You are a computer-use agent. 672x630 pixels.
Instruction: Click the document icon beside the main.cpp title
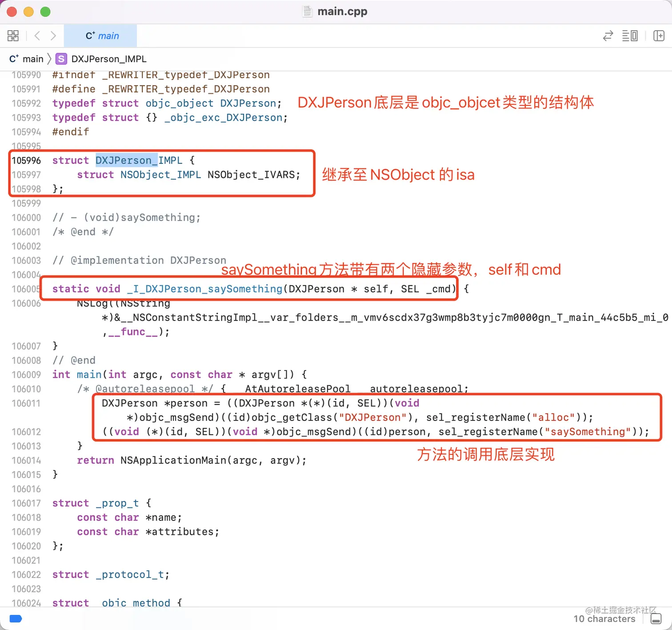coord(308,12)
